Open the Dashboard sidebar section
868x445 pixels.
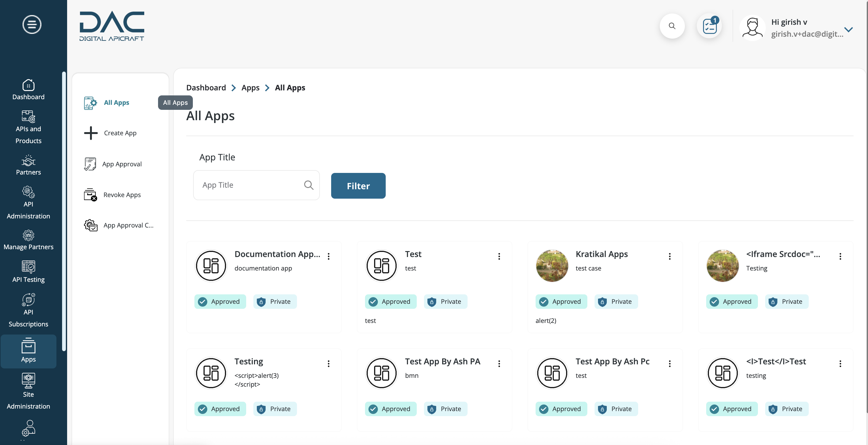coord(28,89)
